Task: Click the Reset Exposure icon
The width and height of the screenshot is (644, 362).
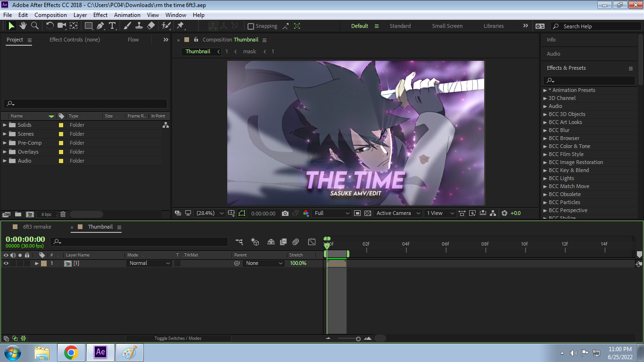Action: 504,213
